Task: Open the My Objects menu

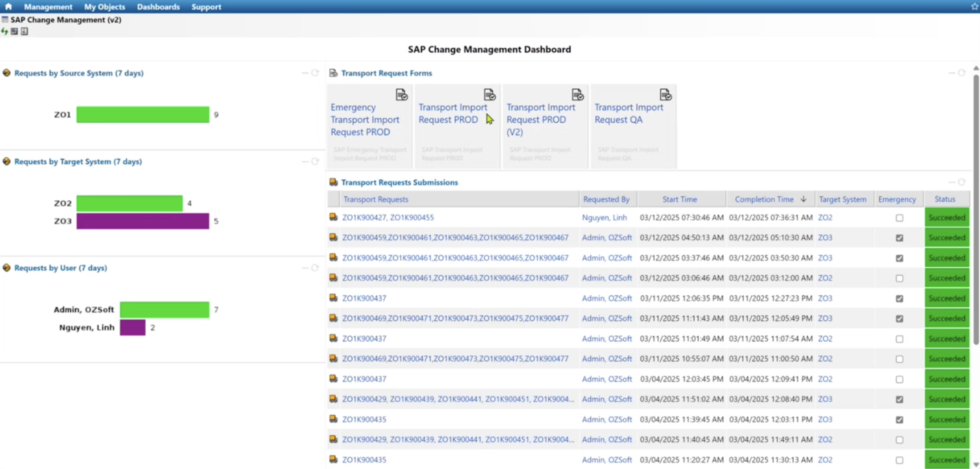Action: pyautogui.click(x=105, y=7)
